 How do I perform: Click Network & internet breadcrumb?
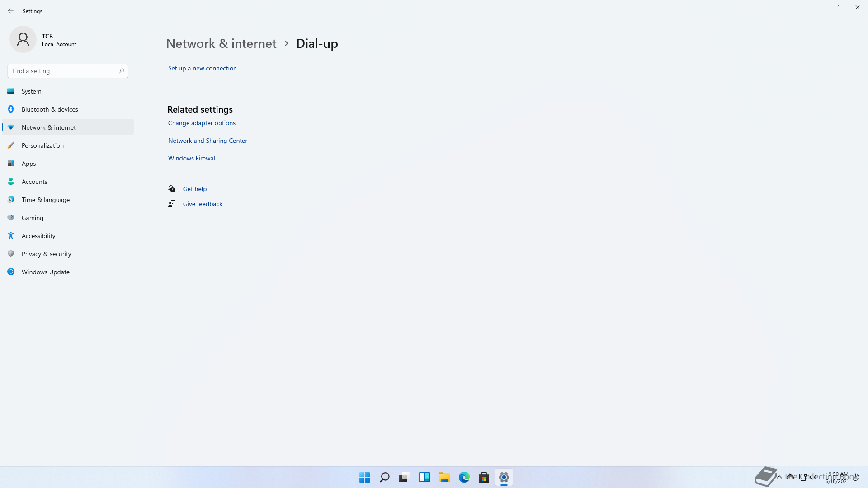pyautogui.click(x=221, y=43)
